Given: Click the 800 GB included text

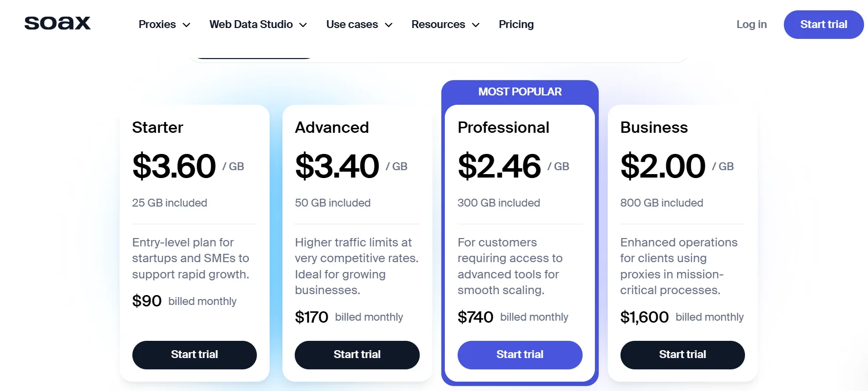Looking at the screenshot, I should [662, 203].
